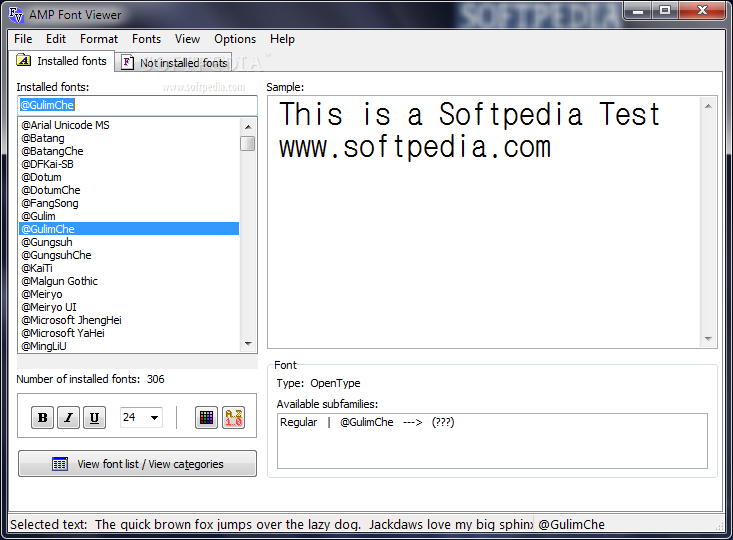733x540 pixels.
Task: Select @MingLiU in the font list
Action: pyautogui.click(x=129, y=346)
